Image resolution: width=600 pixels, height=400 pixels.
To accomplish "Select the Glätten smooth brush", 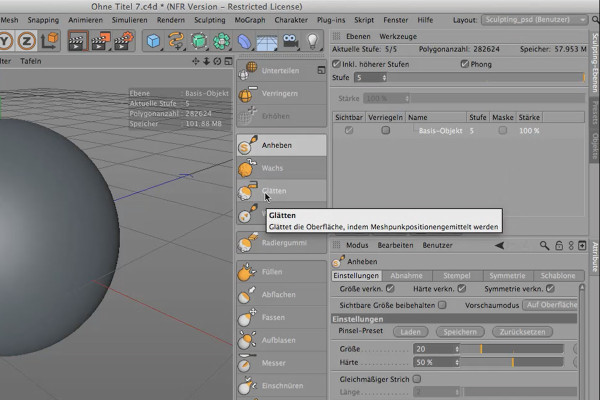I will pyautogui.click(x=281, y=191).
